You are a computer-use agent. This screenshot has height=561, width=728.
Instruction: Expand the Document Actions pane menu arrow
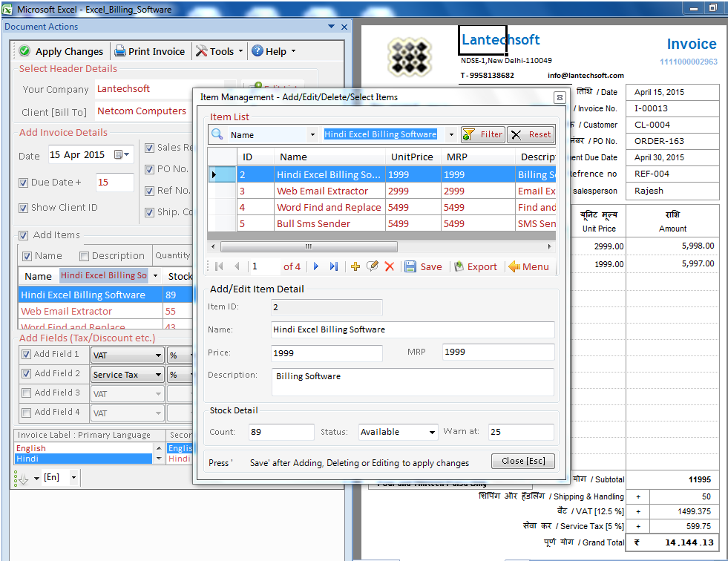(x=331, y=27)
